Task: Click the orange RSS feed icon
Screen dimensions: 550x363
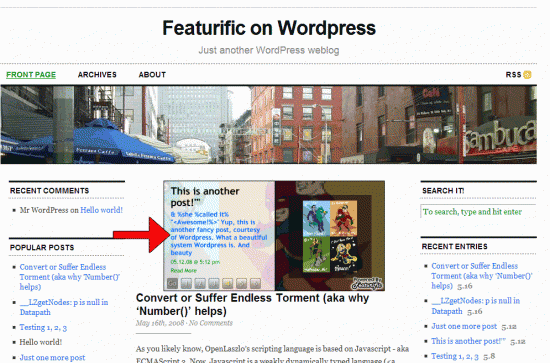Action: click(x=527, y=75)
